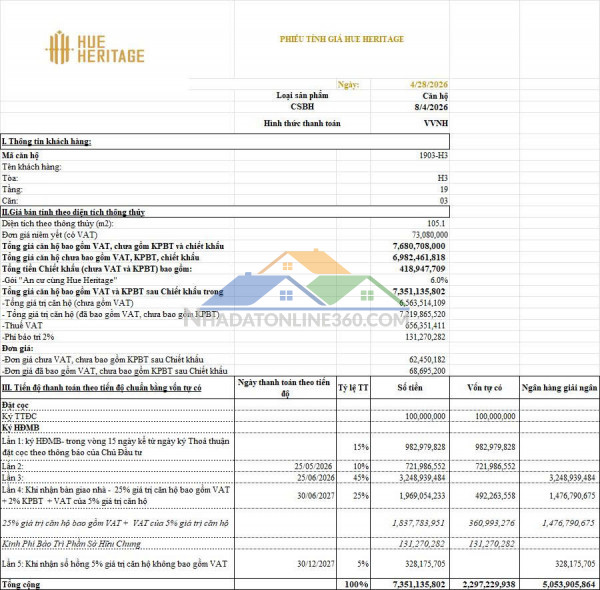The width and height of the screenshot is (600, 590).
Task: Select the 'Thuế VAT' amount '656,351,411'
Action: coord(425,326)
